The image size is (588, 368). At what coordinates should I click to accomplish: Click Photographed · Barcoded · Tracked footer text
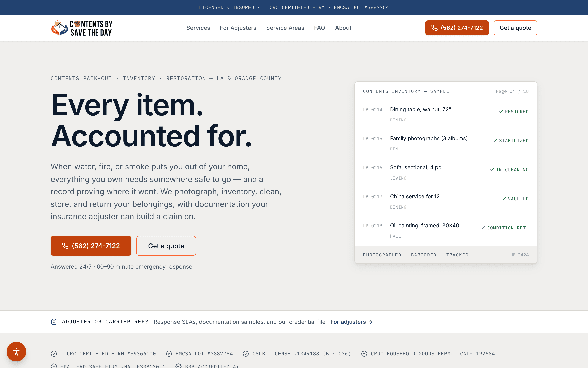(415, 255)
